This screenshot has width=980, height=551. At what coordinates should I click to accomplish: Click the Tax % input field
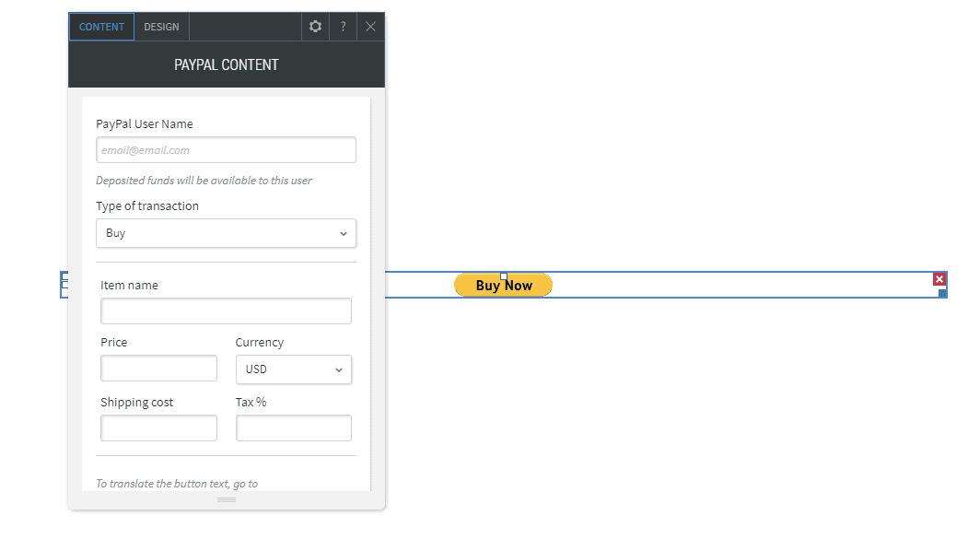point(294,428)
